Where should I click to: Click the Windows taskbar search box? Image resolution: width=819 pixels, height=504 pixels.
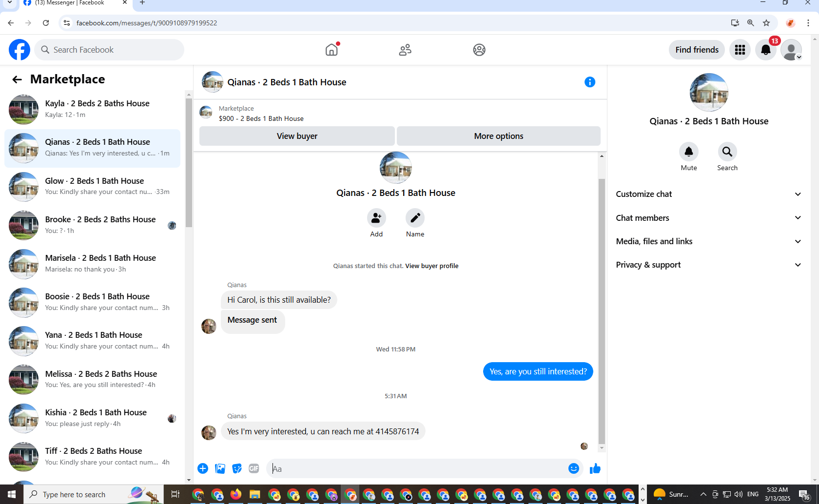point(94,494)
